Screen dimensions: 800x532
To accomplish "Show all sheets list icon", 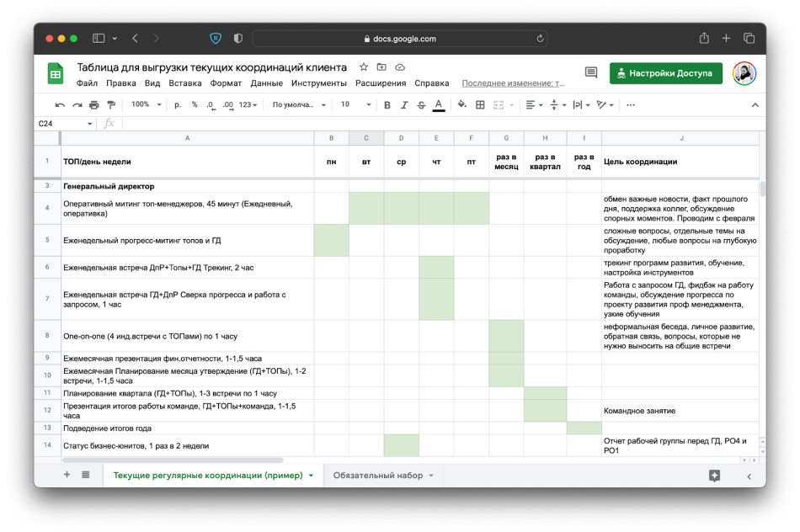I will (86, 475).
